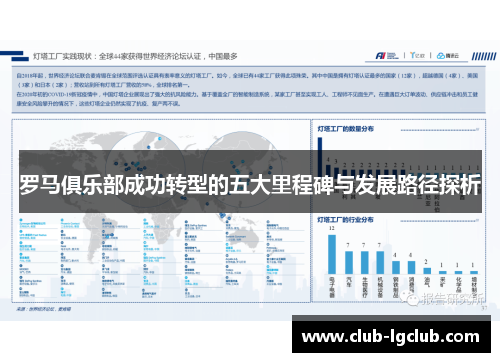Open the www.club-lgclub.com website link
This screenshot has height=362, width=500.
coord(391,337)
